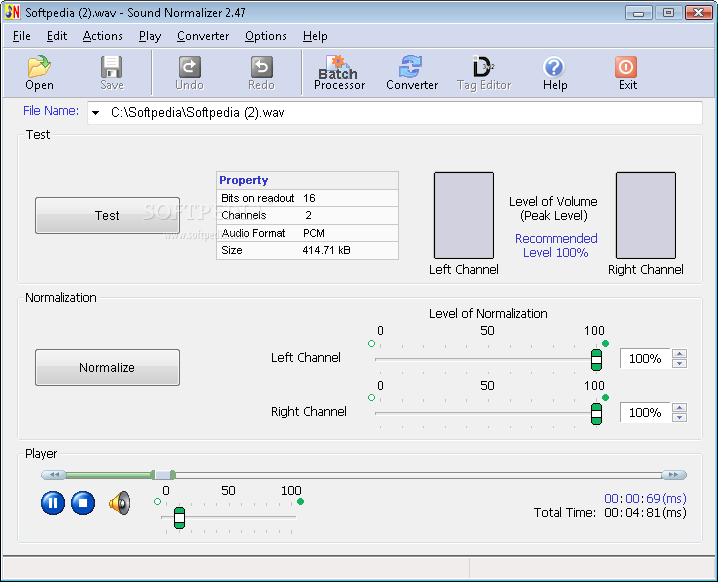The image size is (718, 582).
Task: Launch the Batch Processor
Action: click(x=339, y=73)
